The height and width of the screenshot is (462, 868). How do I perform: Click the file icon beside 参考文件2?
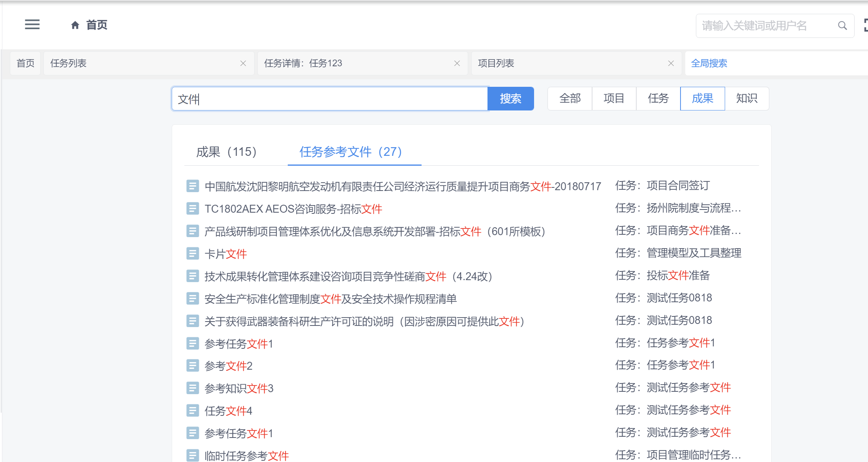tap(193, 365)
